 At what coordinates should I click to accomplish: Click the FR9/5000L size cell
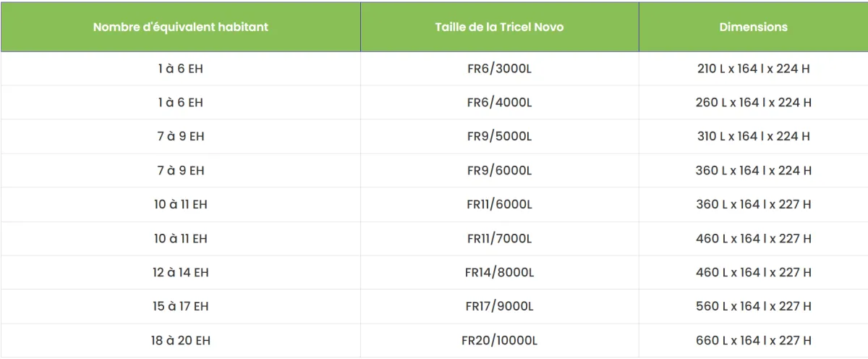point(499,136)
